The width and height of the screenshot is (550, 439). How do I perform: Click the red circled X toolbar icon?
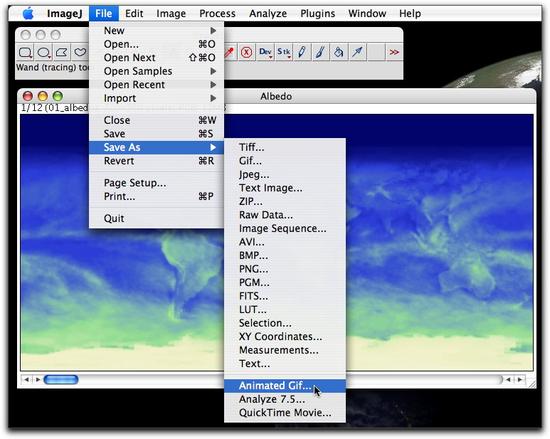click(x=247, y=53)
